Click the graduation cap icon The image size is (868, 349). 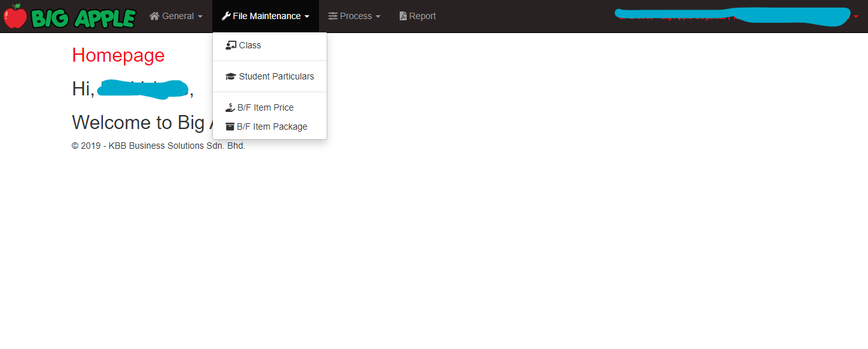pos(231,76)
